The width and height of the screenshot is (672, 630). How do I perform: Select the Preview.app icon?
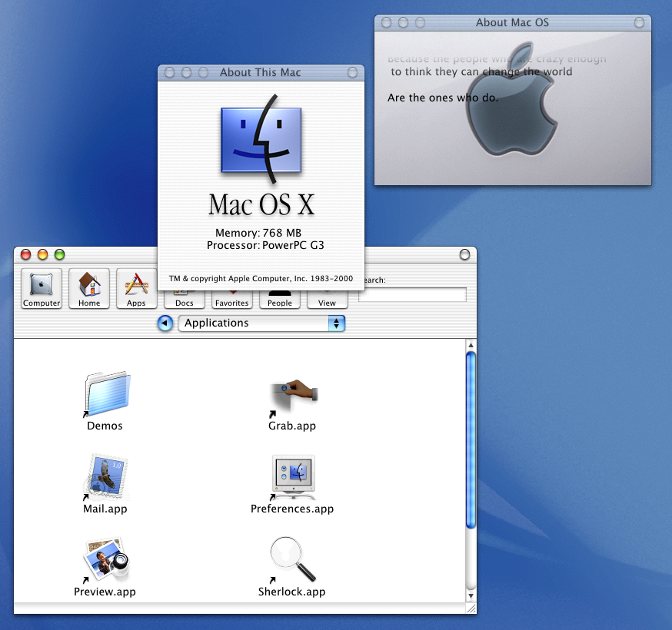click(x=105, y=559)
